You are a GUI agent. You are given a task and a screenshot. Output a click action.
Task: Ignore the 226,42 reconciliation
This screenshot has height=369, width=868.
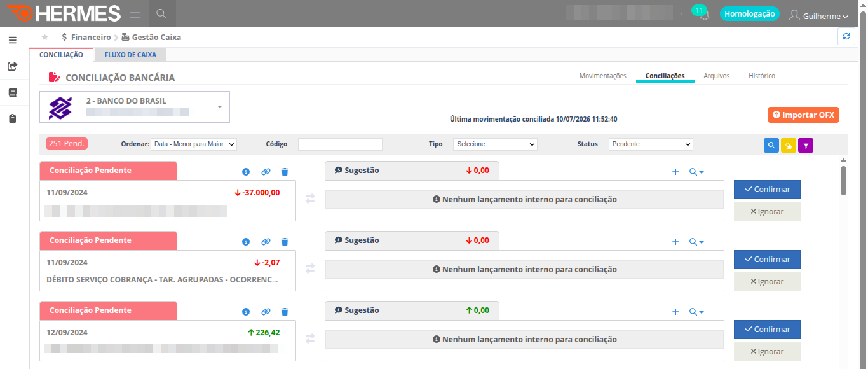tap(767, 352)
